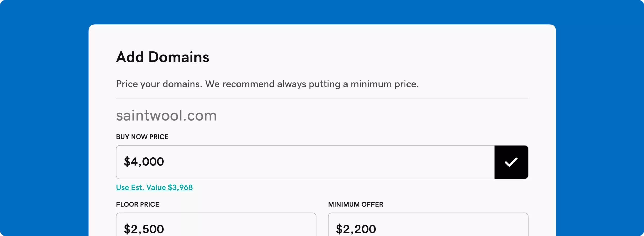Click the Add Domains heading
Screen dimensions: 644x236
pos(163,57)
